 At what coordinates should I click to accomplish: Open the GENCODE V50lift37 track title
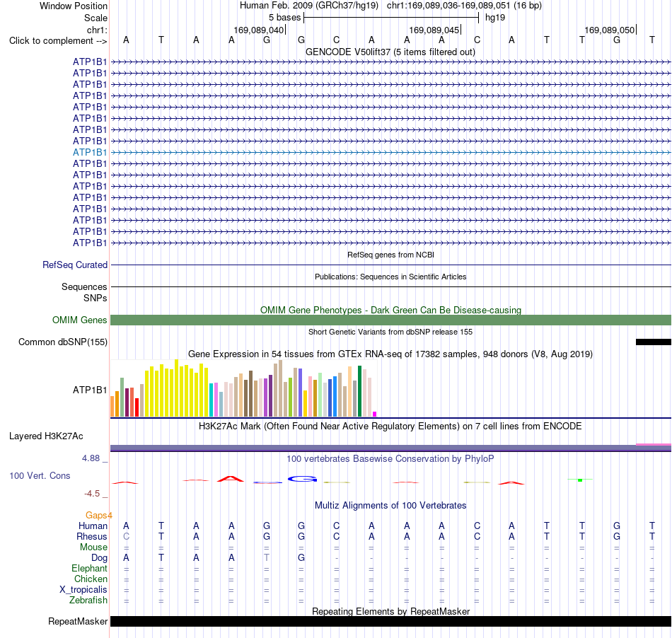click(390, 52)
